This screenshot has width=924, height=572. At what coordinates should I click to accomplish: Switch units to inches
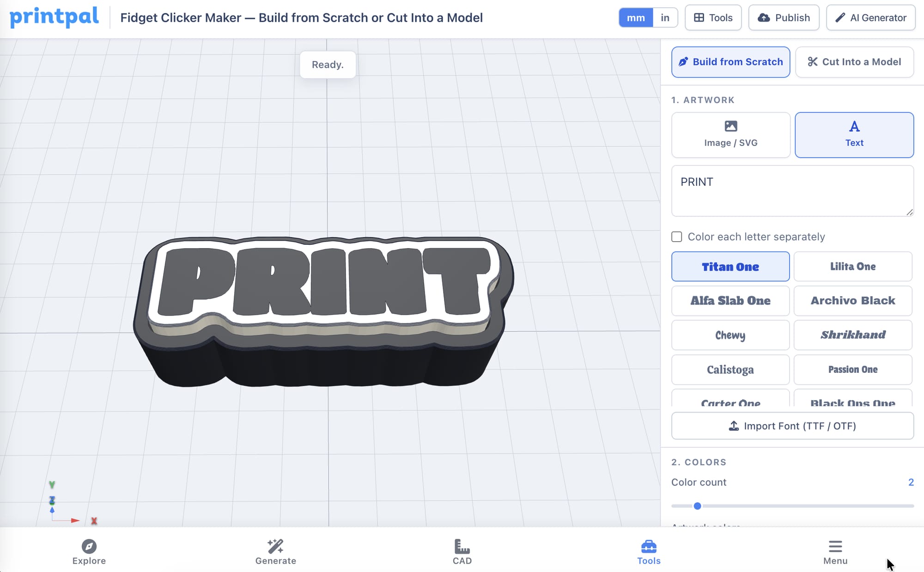[665, 18]
